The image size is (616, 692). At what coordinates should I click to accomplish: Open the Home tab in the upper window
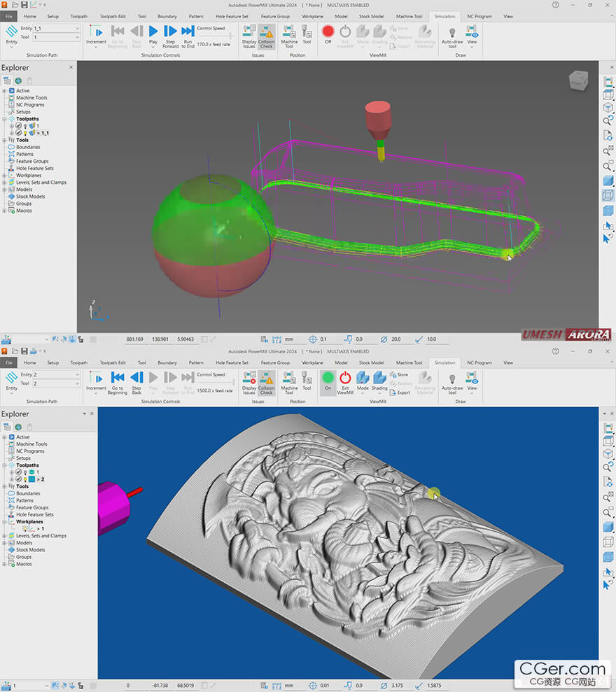coord(30,16)
